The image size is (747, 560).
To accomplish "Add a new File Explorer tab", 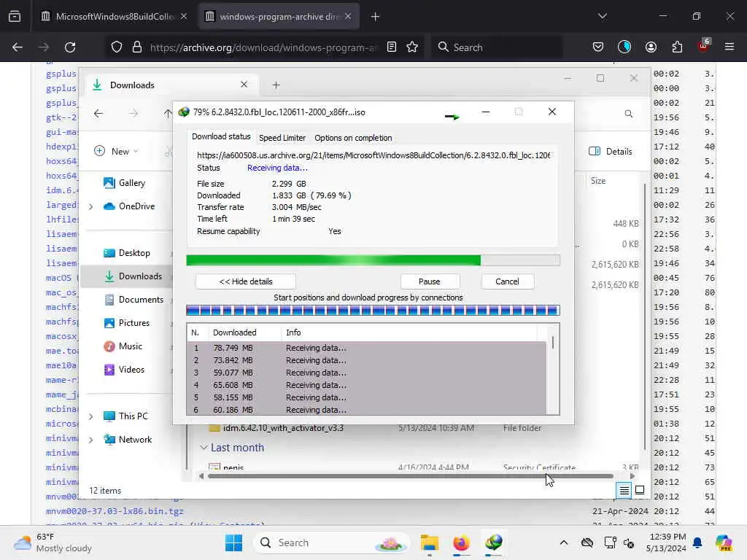I will click(276, 85).
